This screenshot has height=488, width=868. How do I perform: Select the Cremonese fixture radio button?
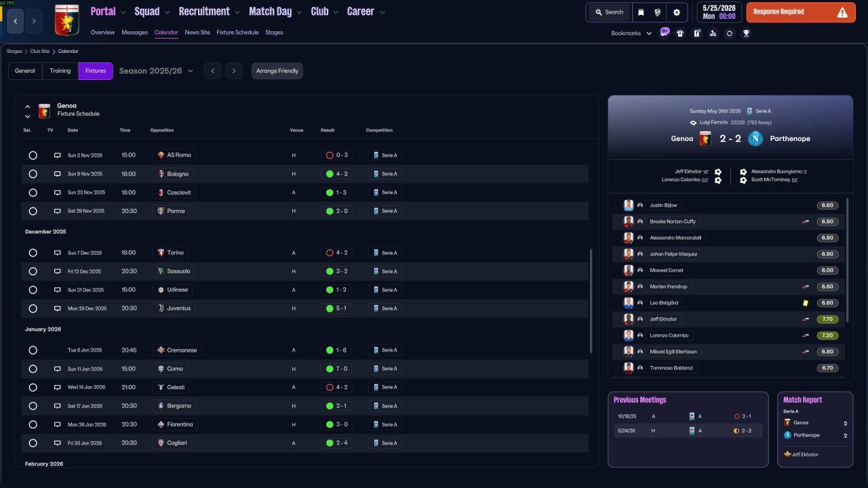33,350
